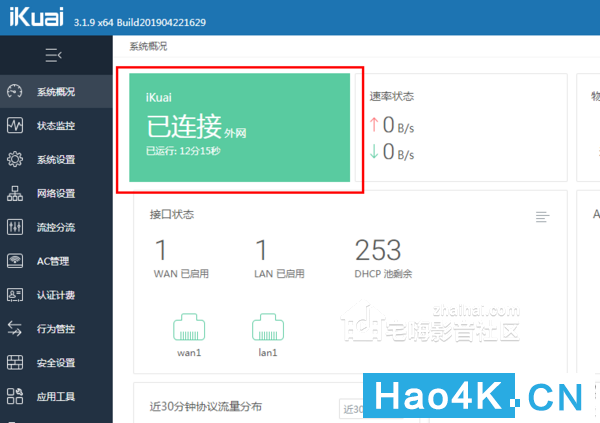The image size is (600, 423).
Task: Click the version text 3.1.9 x64 Build201904221629
Action: point(140,22)
